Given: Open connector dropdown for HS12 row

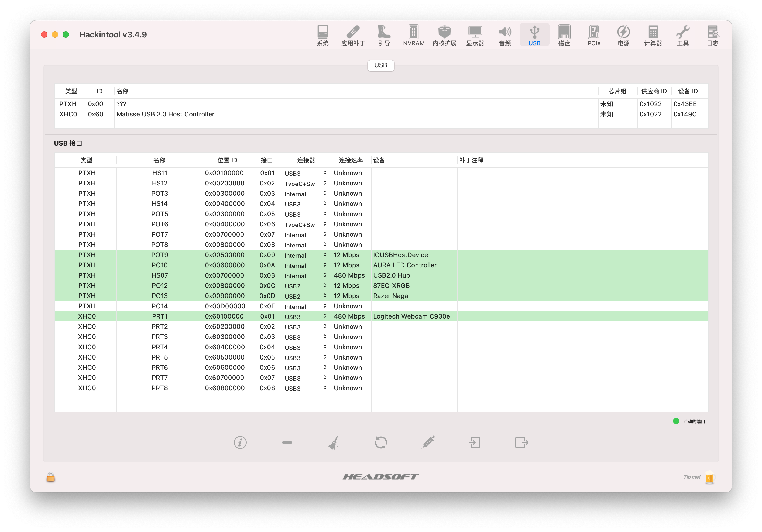Looking at the screenshot, I should click(306, 184).
